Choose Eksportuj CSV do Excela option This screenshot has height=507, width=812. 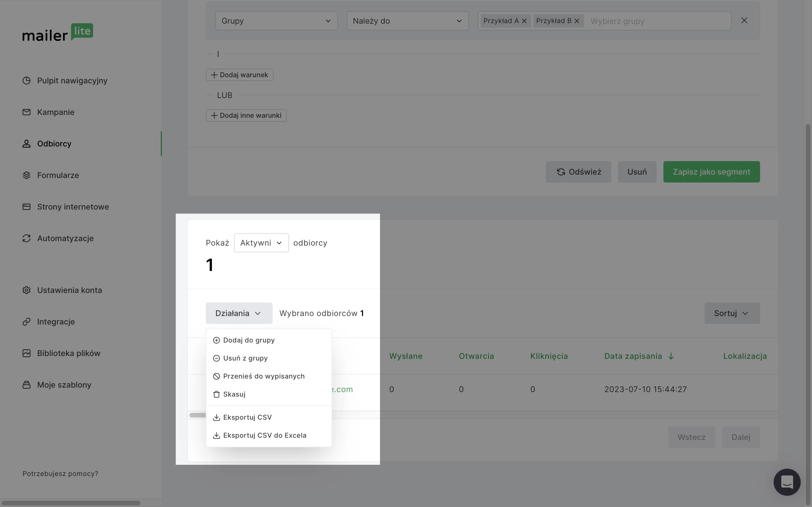tap(264, 435)
